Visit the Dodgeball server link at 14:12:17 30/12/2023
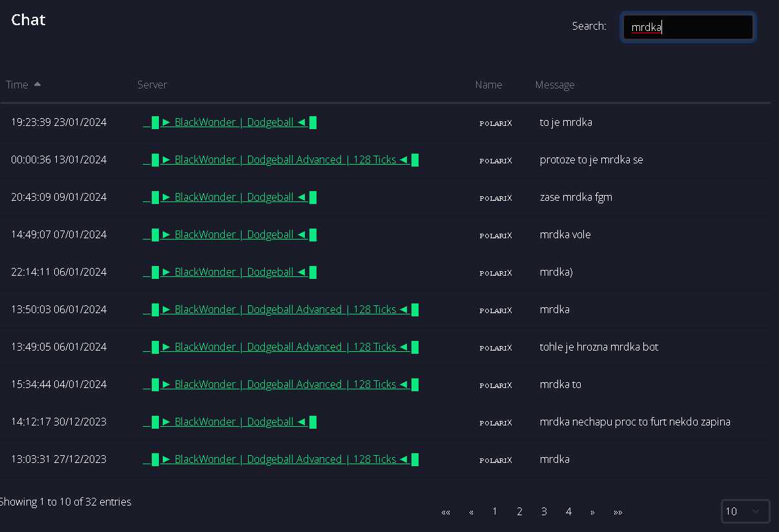Viewport: 779px width, 532px height. [x=229, y=422]
